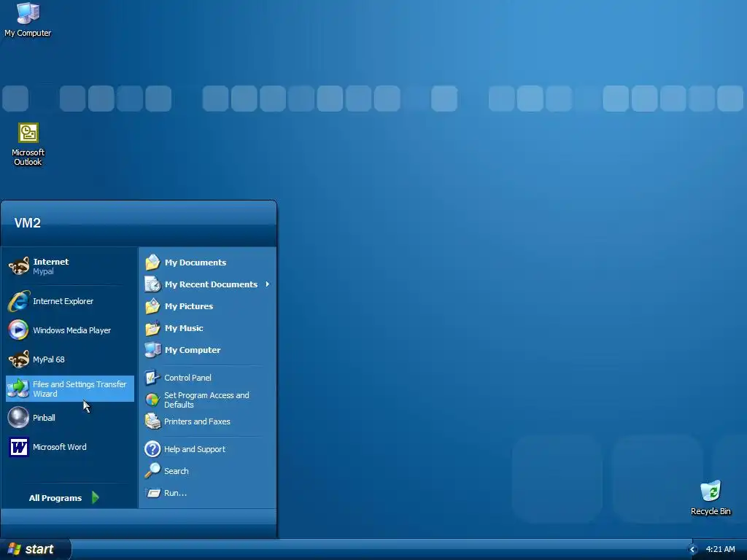Open Control Panel icon
The image size is (747, 560).
pyautogui.click(x=152, y=378)
